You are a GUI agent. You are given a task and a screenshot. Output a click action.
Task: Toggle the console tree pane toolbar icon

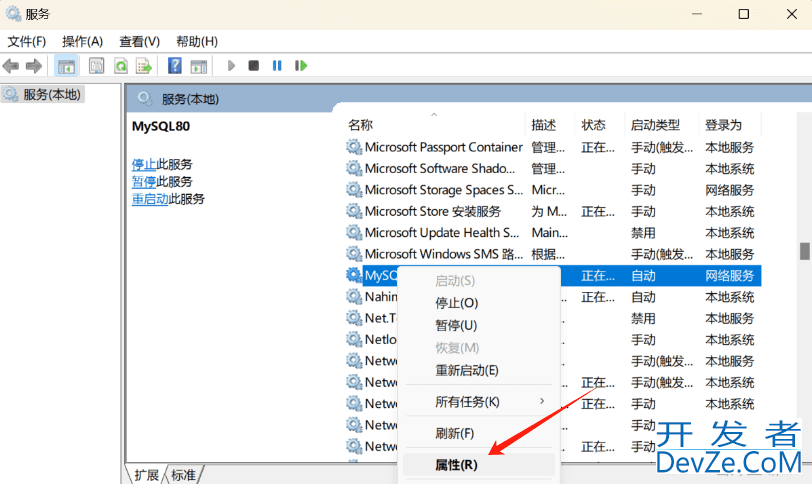pyautogui.click(x=66, y=66)
